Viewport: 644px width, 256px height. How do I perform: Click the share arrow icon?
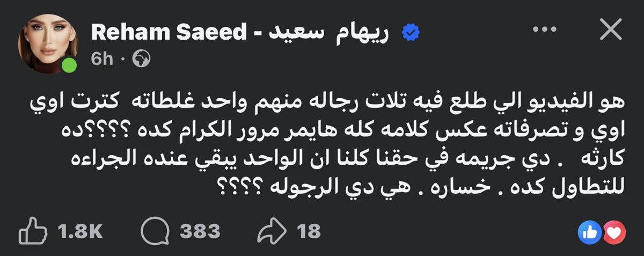[x=271, y=231]
